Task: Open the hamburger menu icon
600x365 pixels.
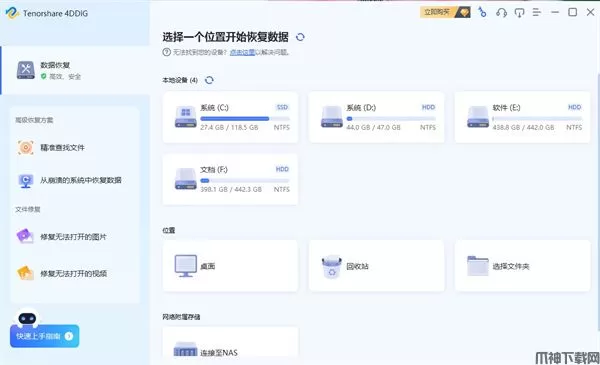Action: (536, 13)
